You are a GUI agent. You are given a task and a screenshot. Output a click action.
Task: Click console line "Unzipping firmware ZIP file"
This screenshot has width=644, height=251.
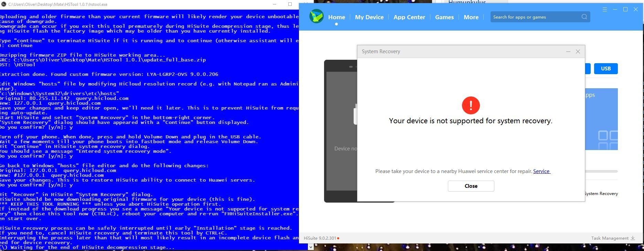pyautogui.click(x=83, y=55)
